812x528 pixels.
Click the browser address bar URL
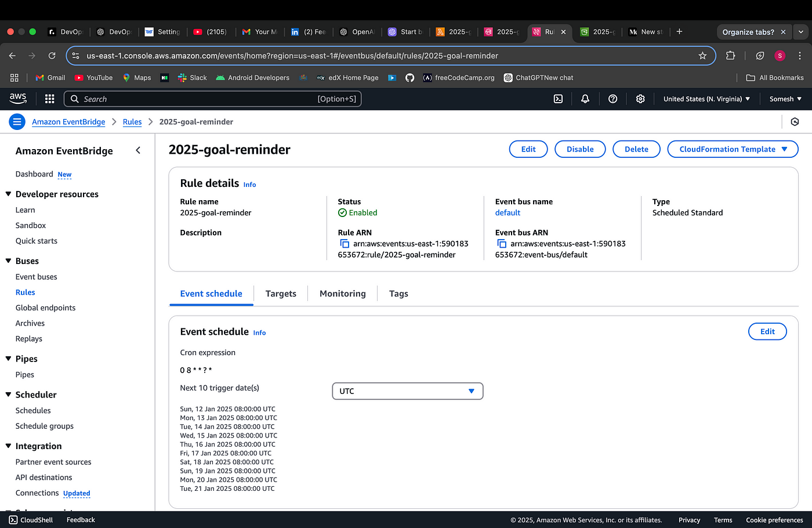click(x=292, y=56)
